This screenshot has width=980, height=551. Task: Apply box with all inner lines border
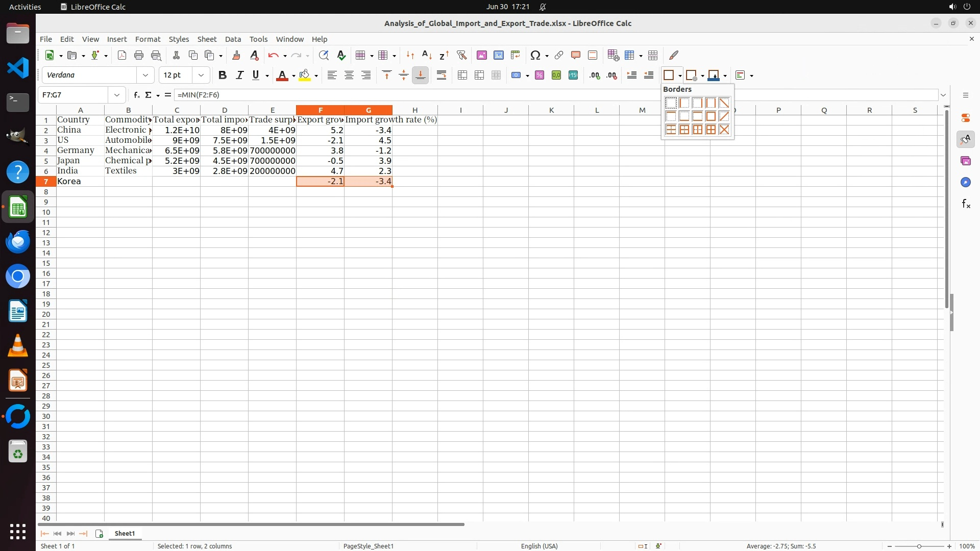(x=710, y=130)
